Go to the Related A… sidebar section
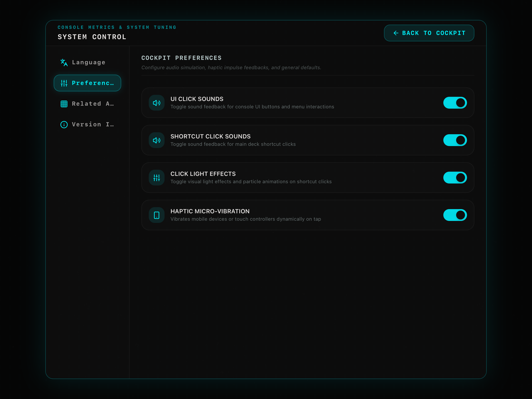Image resolution: width=532 pixels, height=399 pixels. pos(87,104)
